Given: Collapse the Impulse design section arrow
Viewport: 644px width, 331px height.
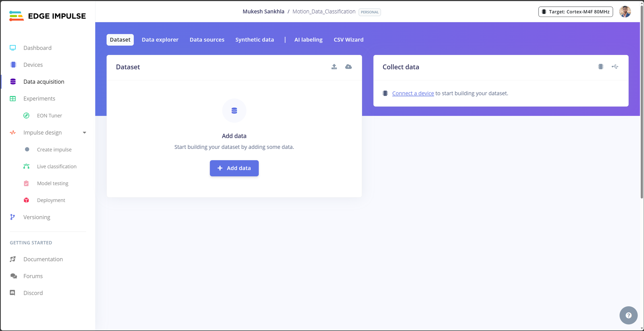Looking at the screenshot, I should pyautogui.click(x=85, y=133).
